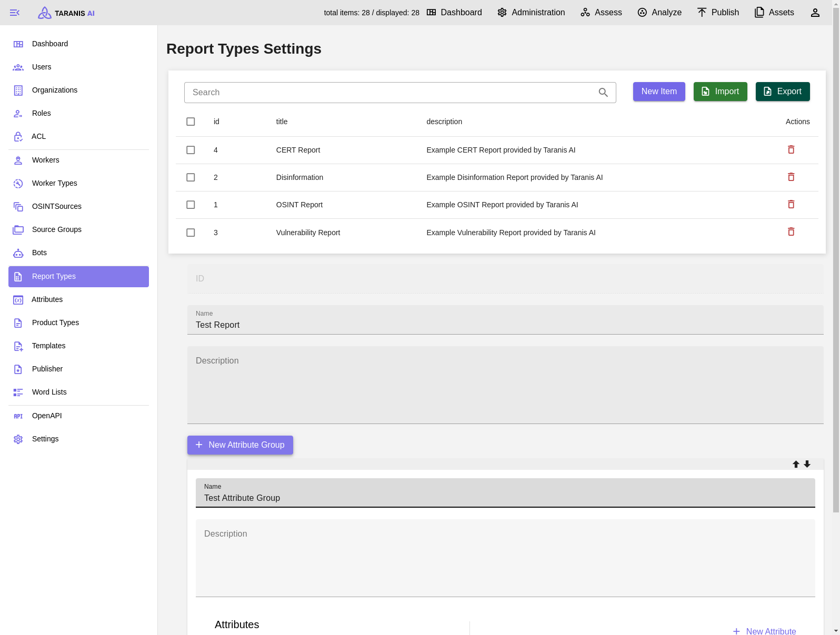Screen dimensions: 840x635
Task: Open Dashboard in the top navigation
Action: click(454, 13)
